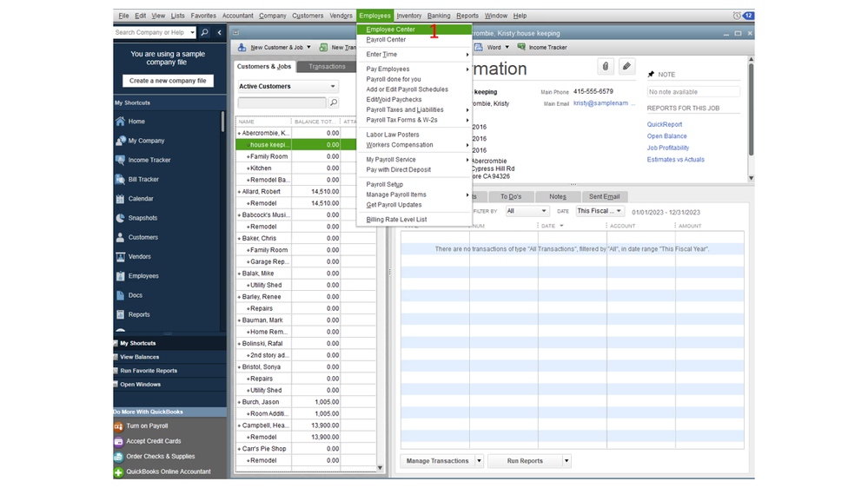Select the Burch, Jason customer row
The image size is (868, 488).
306,402
